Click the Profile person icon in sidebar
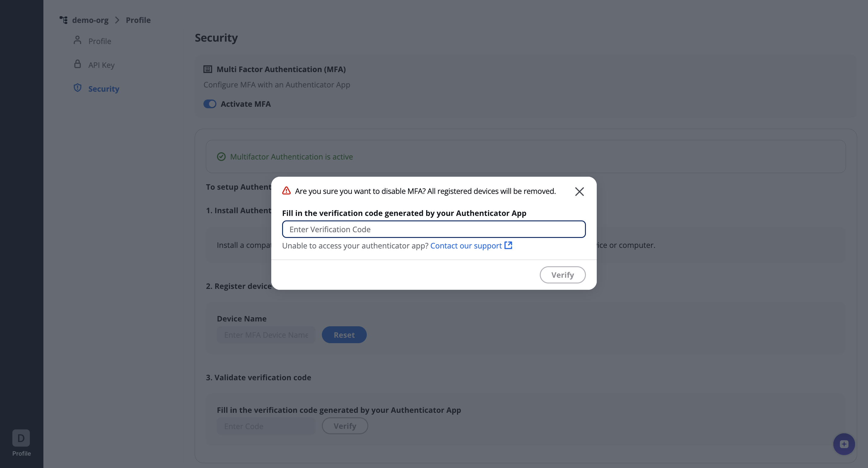 pos(77,40)
